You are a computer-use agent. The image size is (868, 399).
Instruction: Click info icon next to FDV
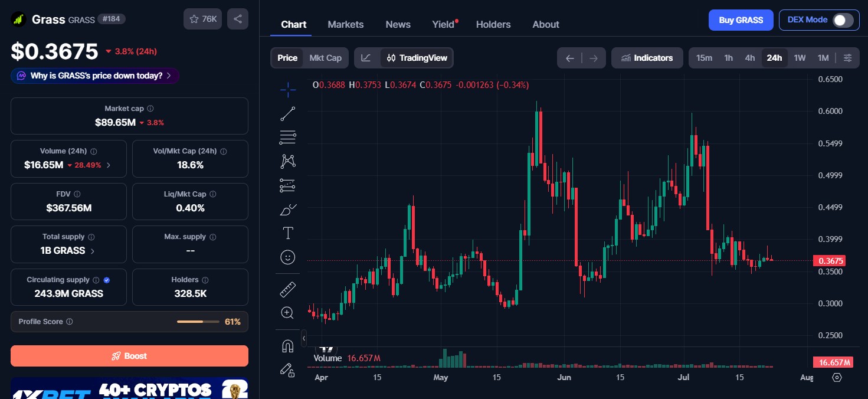[77, 194]
